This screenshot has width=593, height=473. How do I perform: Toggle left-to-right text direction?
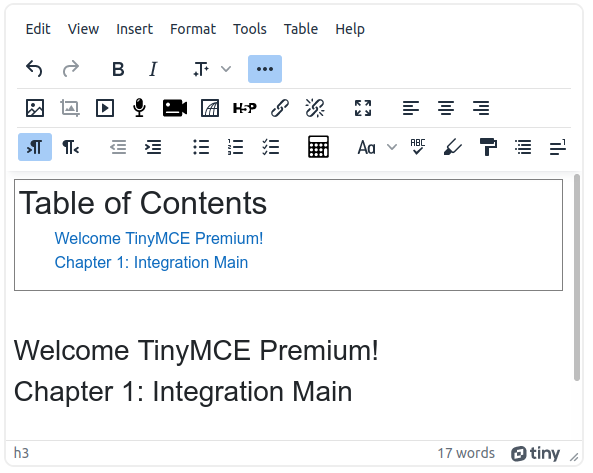35,147
